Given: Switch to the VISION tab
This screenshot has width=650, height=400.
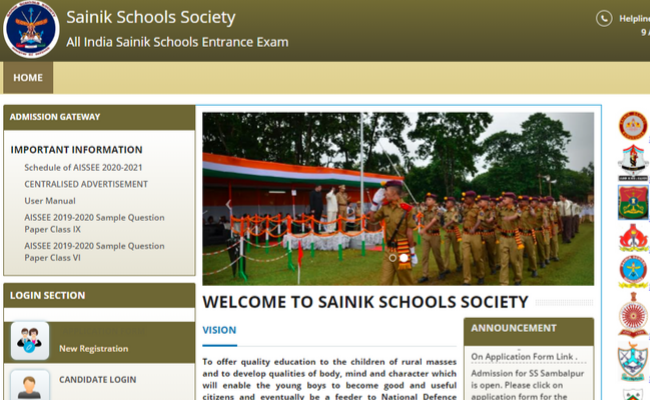Looking at the screenshot, I should pyautogui.click(x=219, y=329).
